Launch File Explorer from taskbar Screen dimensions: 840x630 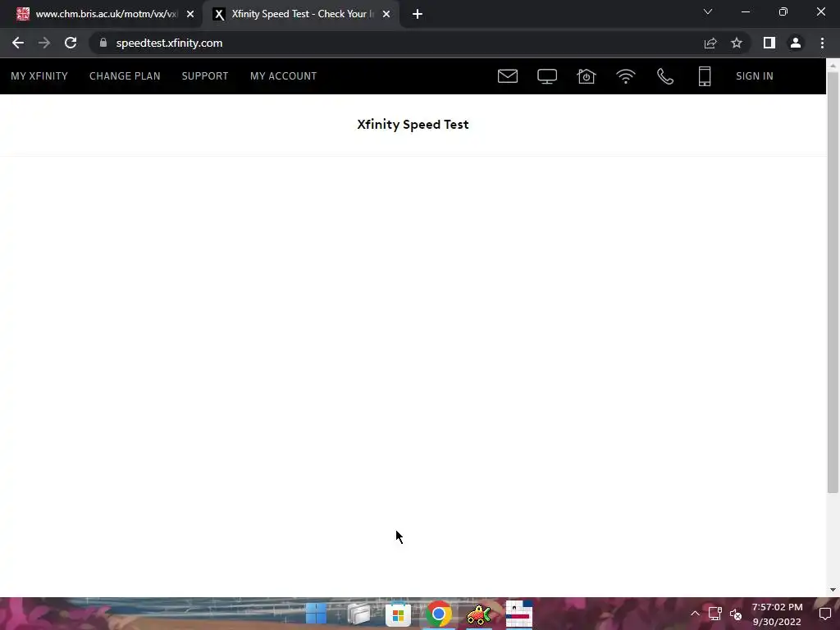tap(358, 614)
